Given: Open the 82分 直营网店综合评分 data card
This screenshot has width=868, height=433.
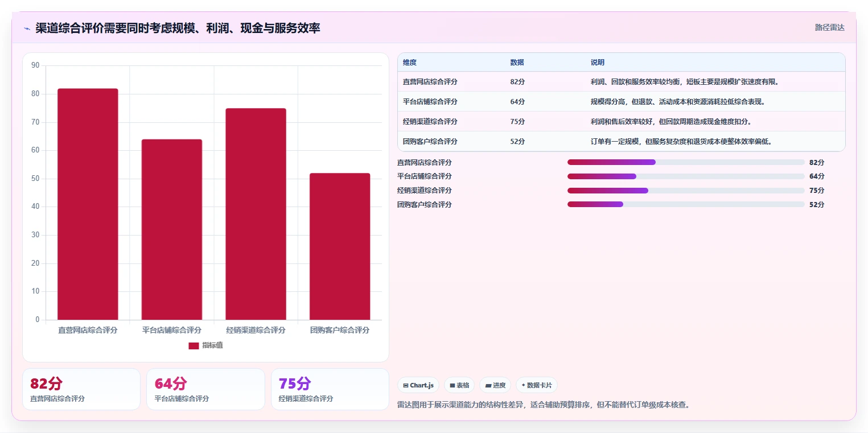Looking at the screenshot, I should (x=81, y=389).
